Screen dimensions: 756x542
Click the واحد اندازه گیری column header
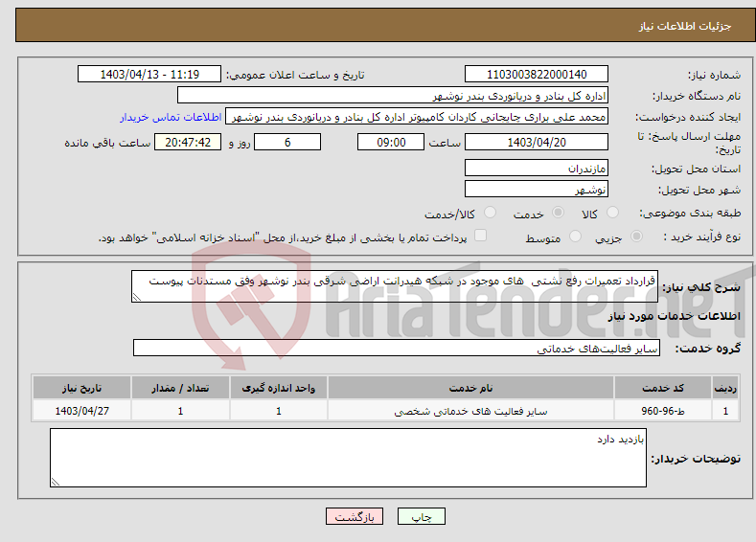(x=279, y=388)
